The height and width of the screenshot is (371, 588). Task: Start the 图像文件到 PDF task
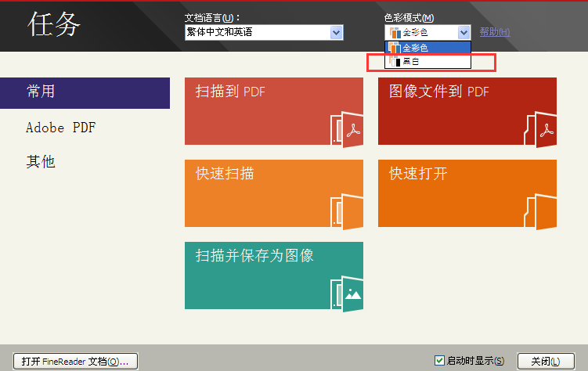(x=467, y=111)
